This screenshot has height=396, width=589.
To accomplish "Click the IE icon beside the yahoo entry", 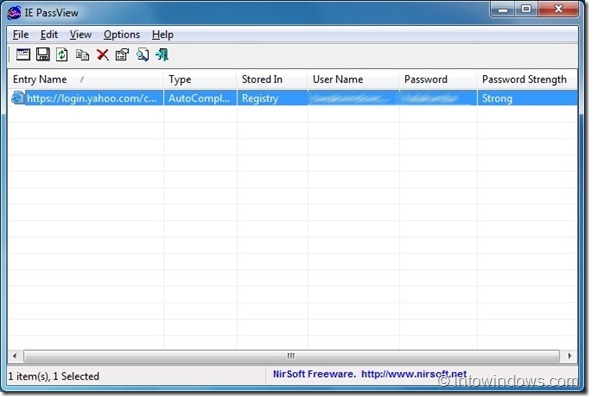I will (x=17, y=98).
